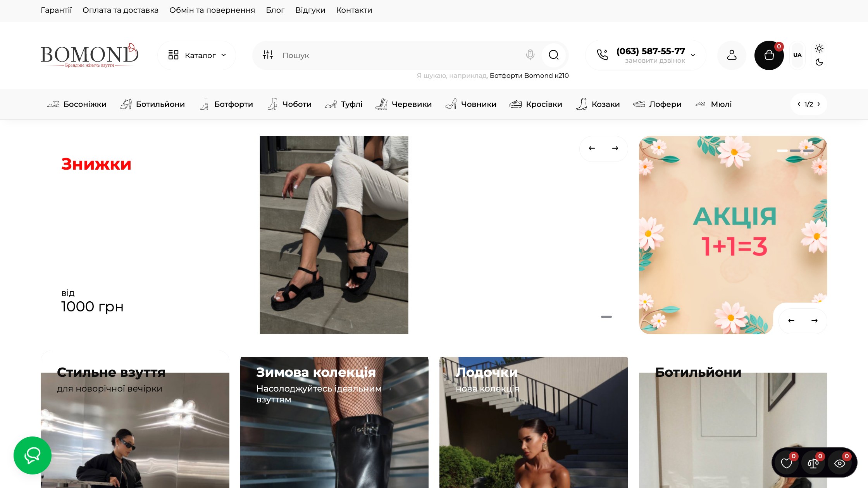Open search filter sliders icon

[x=268, y=55]
